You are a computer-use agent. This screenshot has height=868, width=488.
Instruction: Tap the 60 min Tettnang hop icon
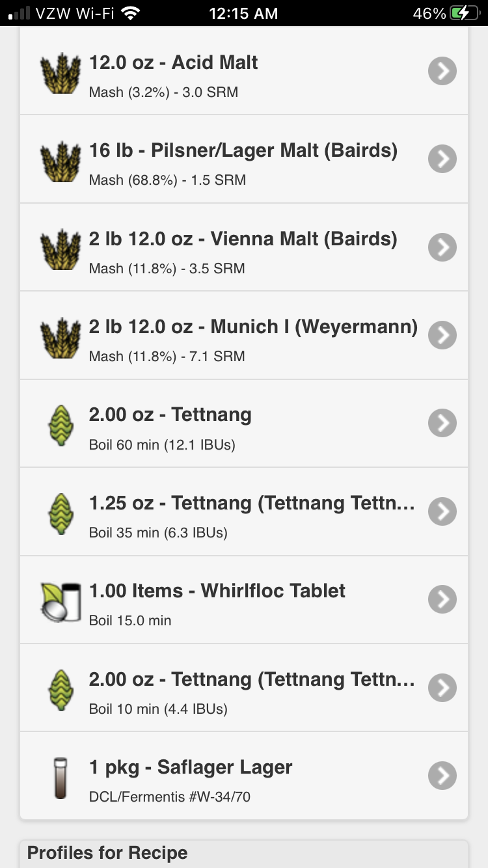point(60,425)
